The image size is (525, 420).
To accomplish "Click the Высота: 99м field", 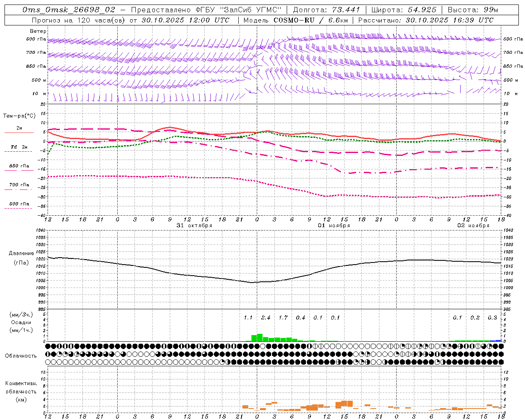I will [473, 10].
